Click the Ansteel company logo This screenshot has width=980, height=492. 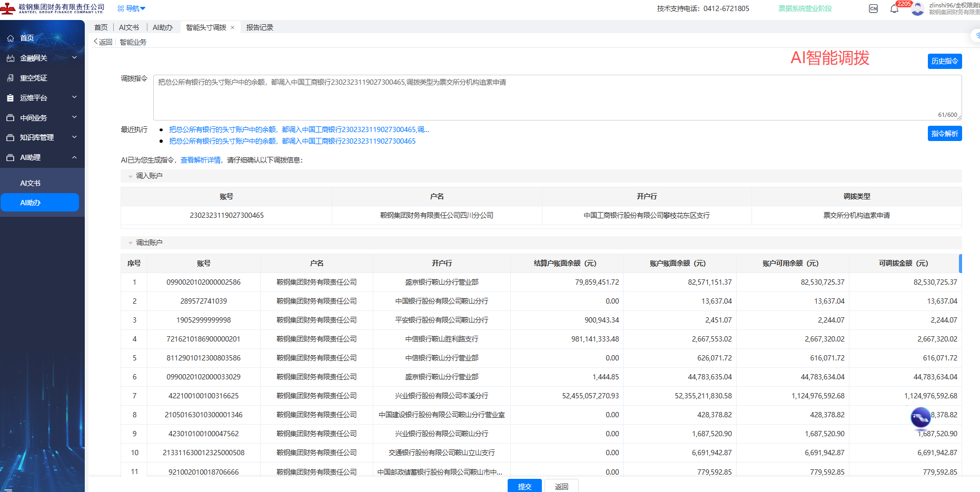(8, 8)
